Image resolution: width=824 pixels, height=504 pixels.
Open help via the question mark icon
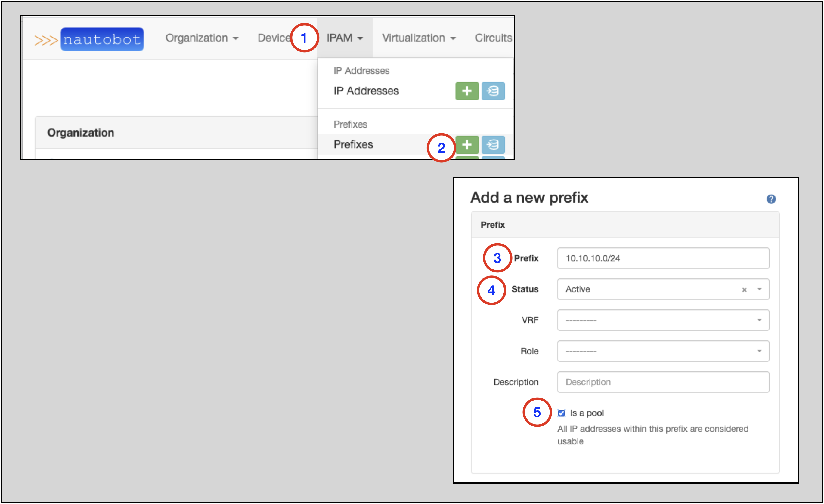click(x=772, y=199)
